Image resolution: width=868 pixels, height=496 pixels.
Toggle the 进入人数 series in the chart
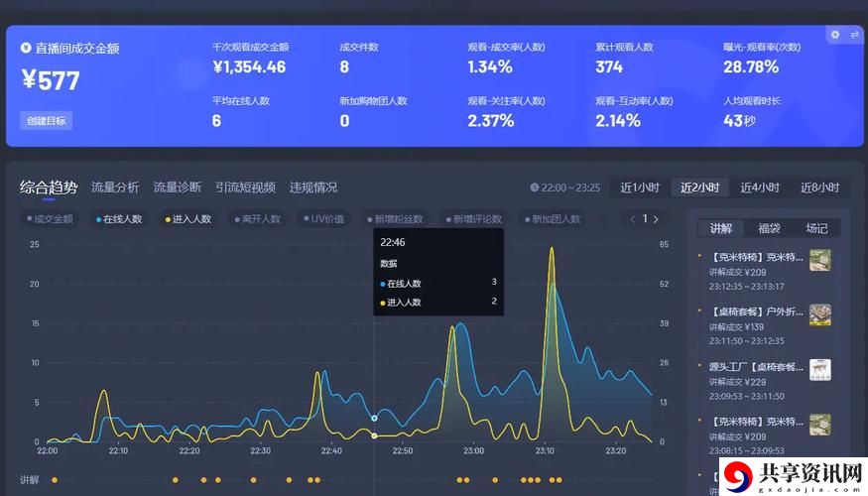(x=188, y=219)
